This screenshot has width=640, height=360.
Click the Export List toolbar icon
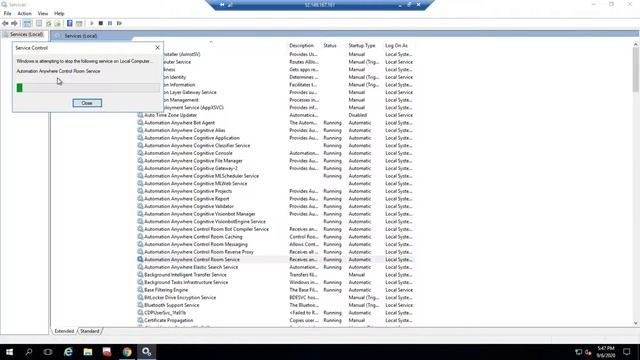click(58, 23)
